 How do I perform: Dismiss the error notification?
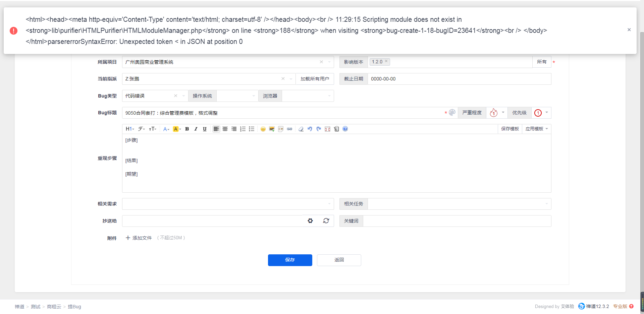629,30
